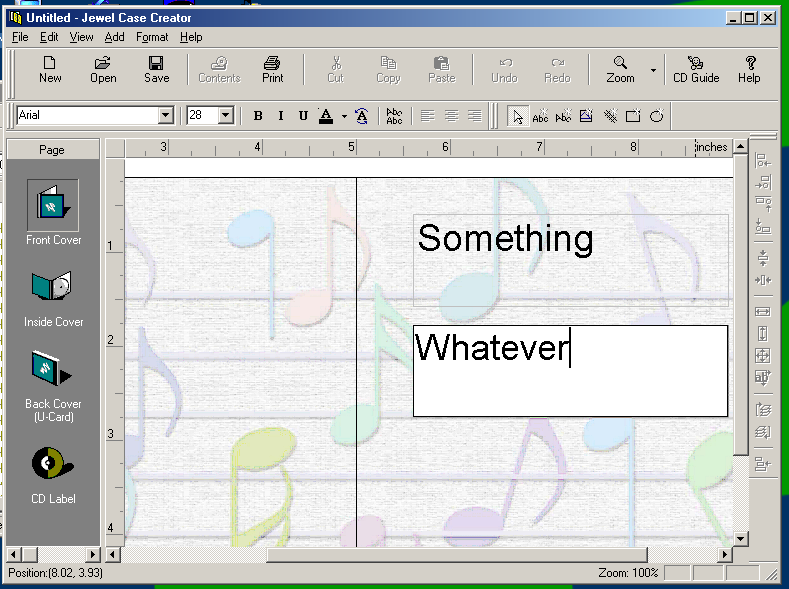Screen dimensions: 789x589
Task: Click the Help toolbar button
Action: [749, 69]
